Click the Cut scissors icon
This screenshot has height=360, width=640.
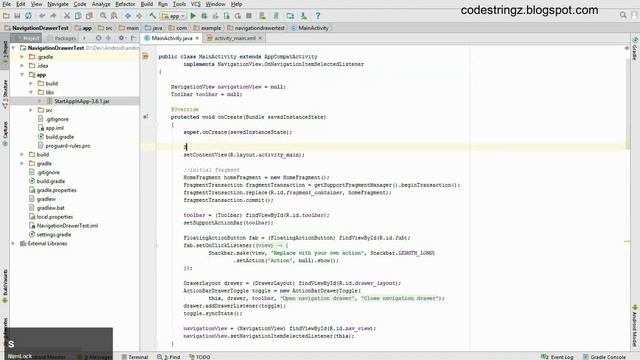click(x=67, y=16)
